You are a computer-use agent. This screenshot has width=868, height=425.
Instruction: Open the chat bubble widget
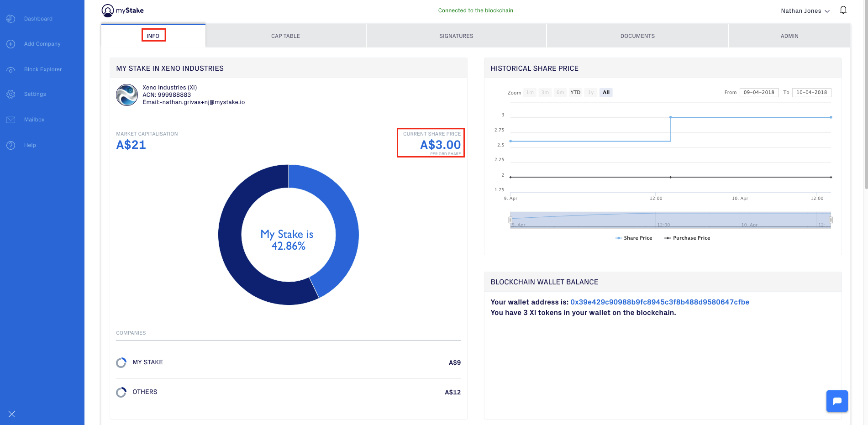tap(837, 401)
